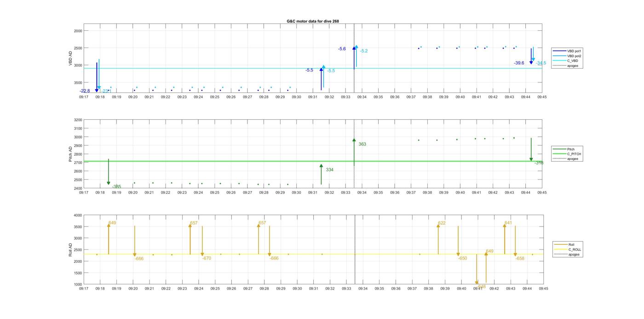Click the "2900" pitch axis tick label
644x319 pixels.
(x=78, y=145)
